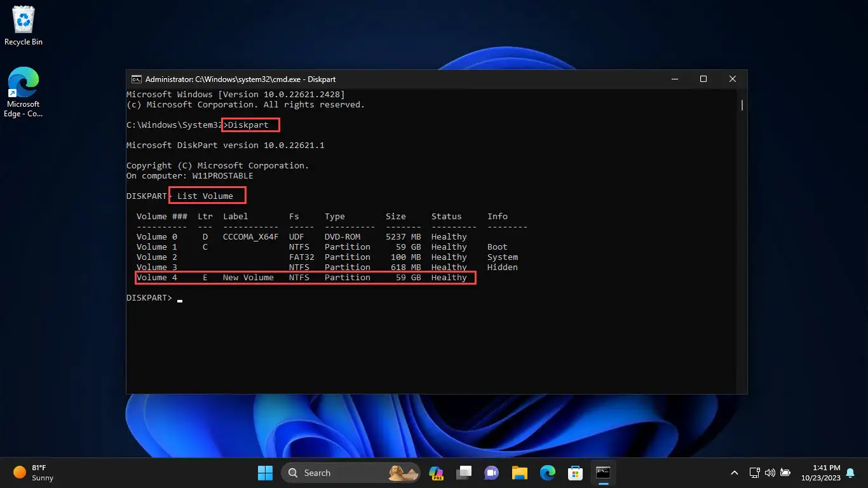
Task: Click the window title 'Administrator: C:\Windows\system32\cmd.exe - Diskpart'
Action: [240, 79]
